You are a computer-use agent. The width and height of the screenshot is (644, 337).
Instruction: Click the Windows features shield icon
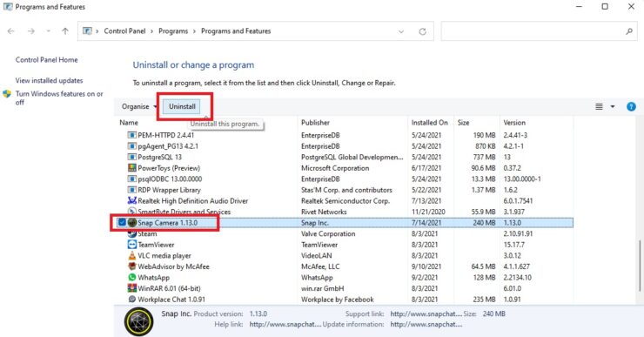click(x=7, y=94)
